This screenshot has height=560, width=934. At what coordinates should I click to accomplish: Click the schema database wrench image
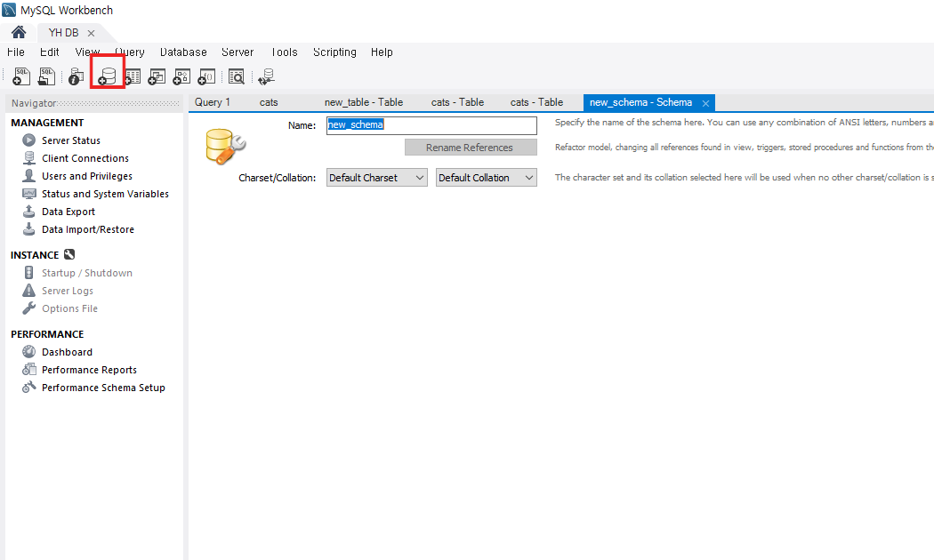click(225, 147)
